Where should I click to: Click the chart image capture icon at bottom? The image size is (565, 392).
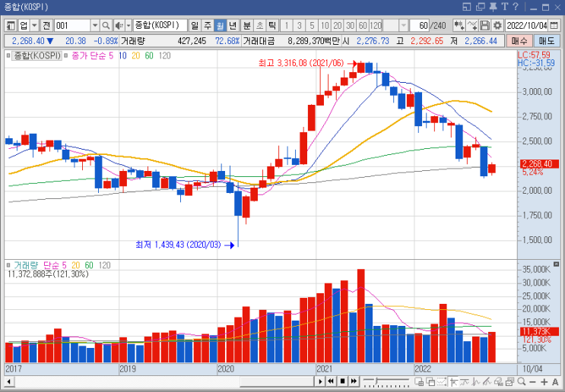click(510, 381)
